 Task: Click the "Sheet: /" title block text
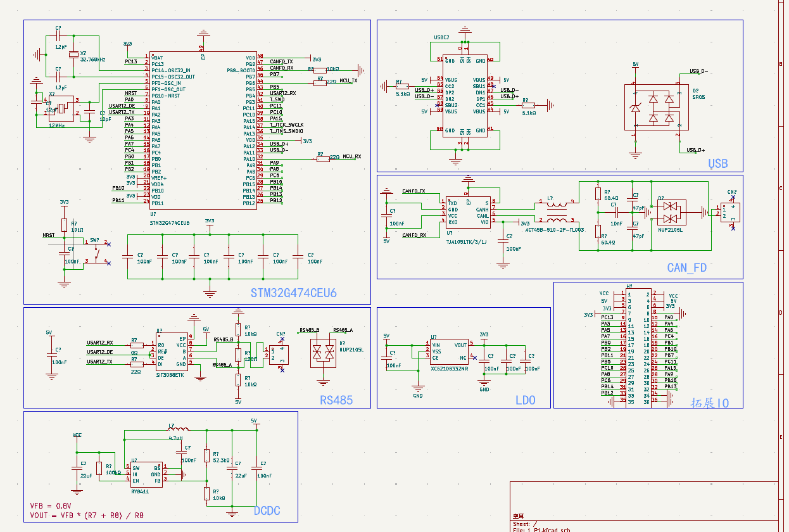coord(525,524)
